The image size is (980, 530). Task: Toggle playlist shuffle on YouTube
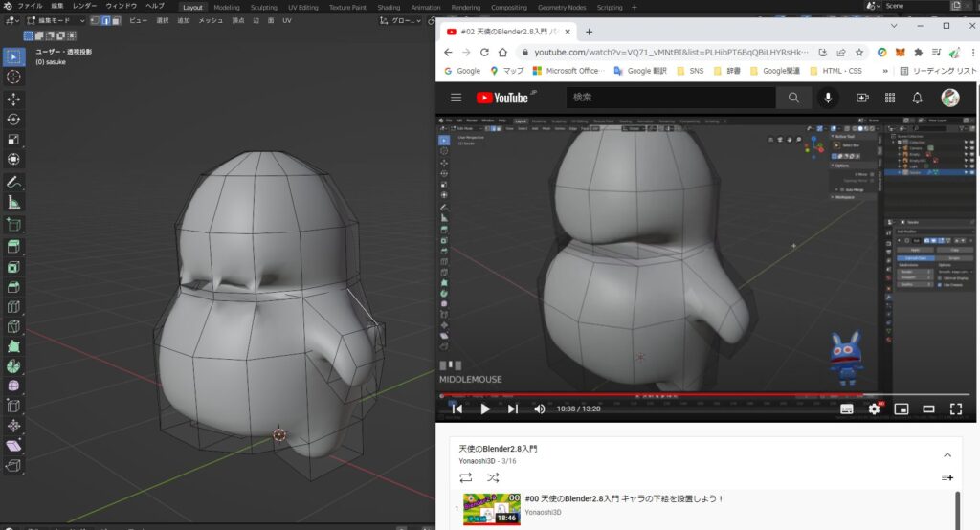click(492, 476)
